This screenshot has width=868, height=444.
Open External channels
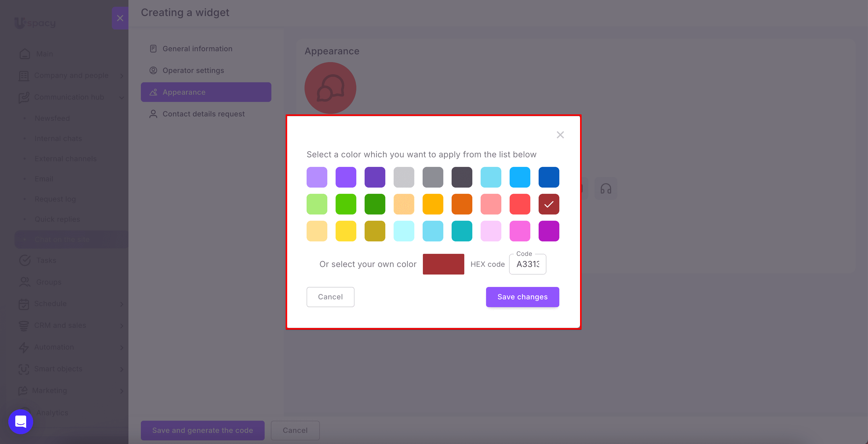coord(66,159)
